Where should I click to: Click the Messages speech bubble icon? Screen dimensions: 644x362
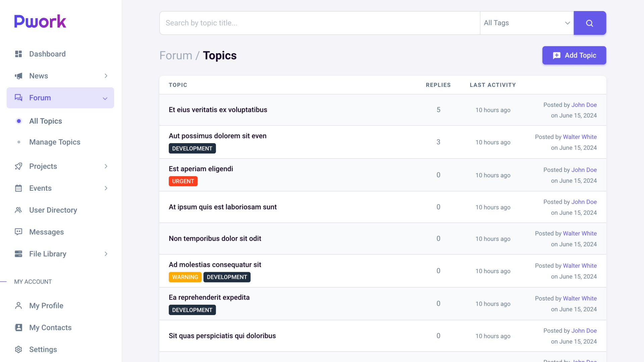[18, 232]
